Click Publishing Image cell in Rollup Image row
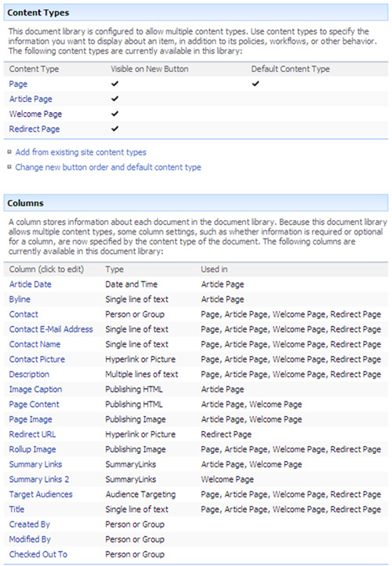The image size is (392, 566). pyautogui.click(x=136, y=449)
